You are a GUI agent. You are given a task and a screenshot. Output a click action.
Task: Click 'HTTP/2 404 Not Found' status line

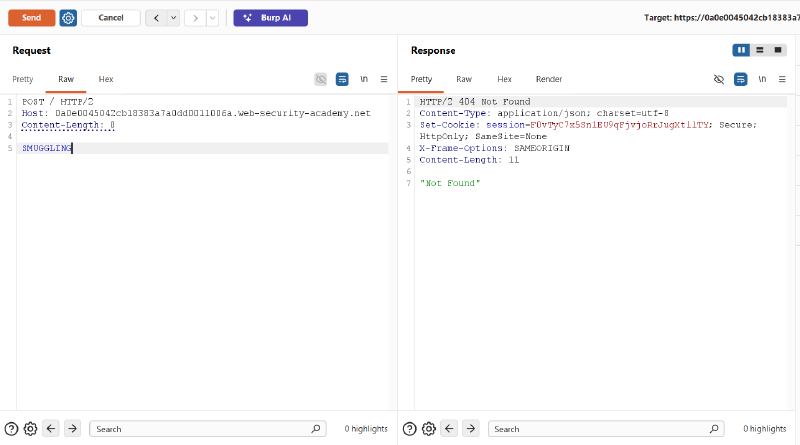tap(475, 102)
